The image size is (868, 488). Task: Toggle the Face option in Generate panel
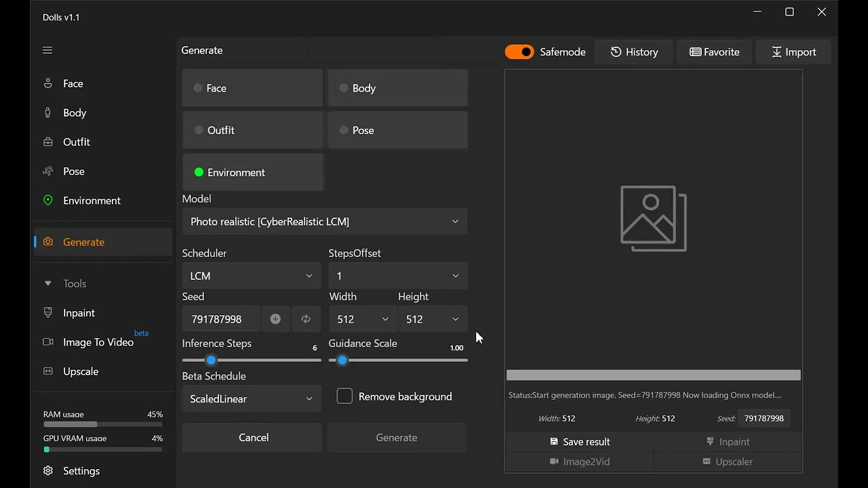pyautogui.click(x=252, y=88)
